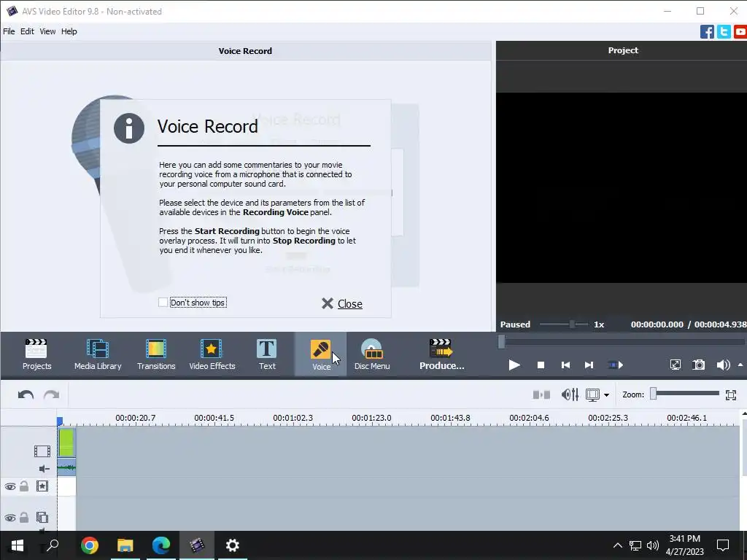Open the timeline view dropdown arrow
747x560 pixels.
(x=606, y=395)
